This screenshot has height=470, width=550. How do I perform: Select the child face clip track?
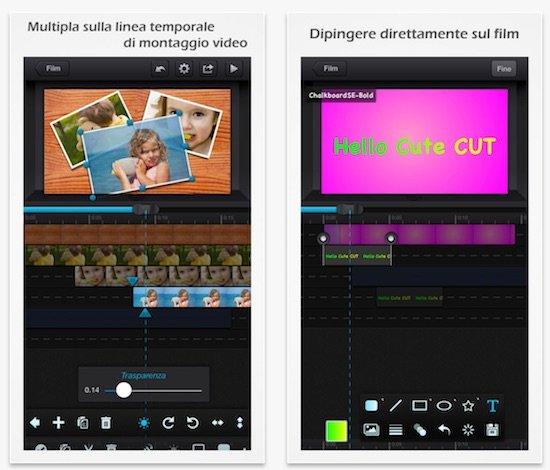pos(163,276)
